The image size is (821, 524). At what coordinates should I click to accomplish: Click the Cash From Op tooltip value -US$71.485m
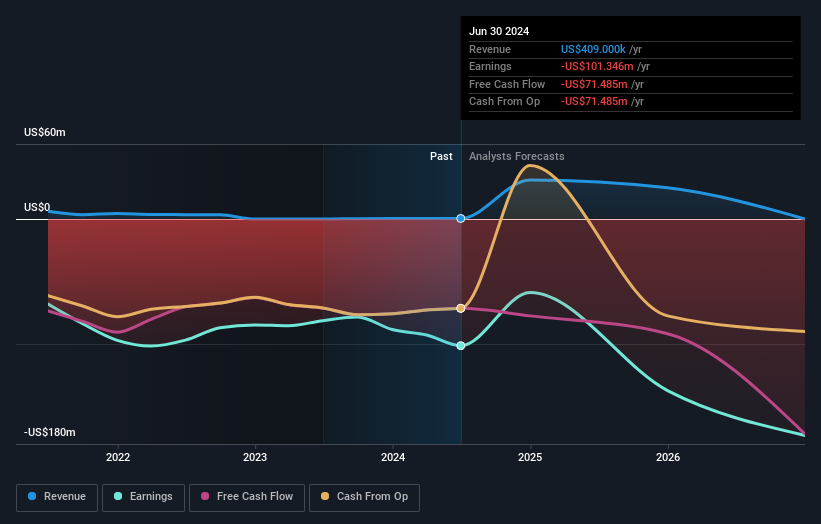[594, 102]
